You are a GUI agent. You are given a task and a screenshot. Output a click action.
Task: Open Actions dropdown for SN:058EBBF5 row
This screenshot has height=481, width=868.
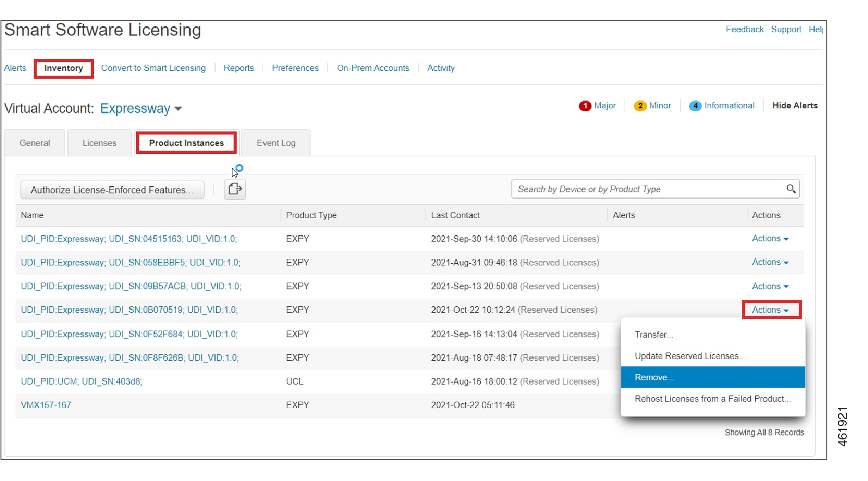[770, 262]
